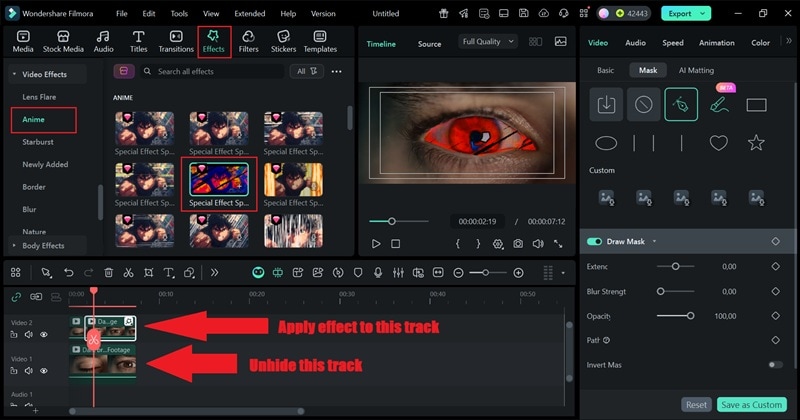Mute the Video 1 track
This screenshot has height=420, width=800.
29,371
